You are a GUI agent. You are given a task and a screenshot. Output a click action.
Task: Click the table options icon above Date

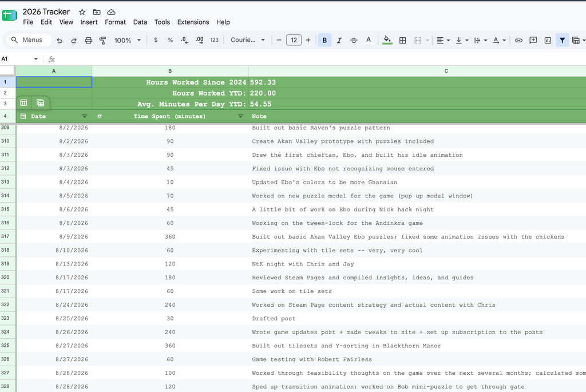23,103
